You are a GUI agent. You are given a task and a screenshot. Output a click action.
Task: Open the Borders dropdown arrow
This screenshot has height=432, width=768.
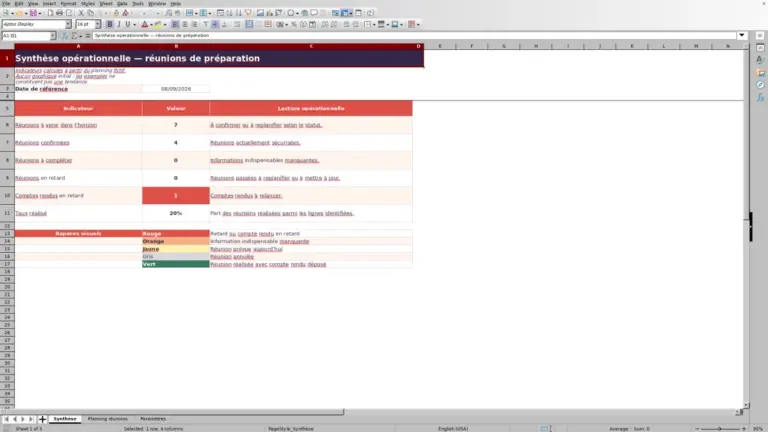374,24
